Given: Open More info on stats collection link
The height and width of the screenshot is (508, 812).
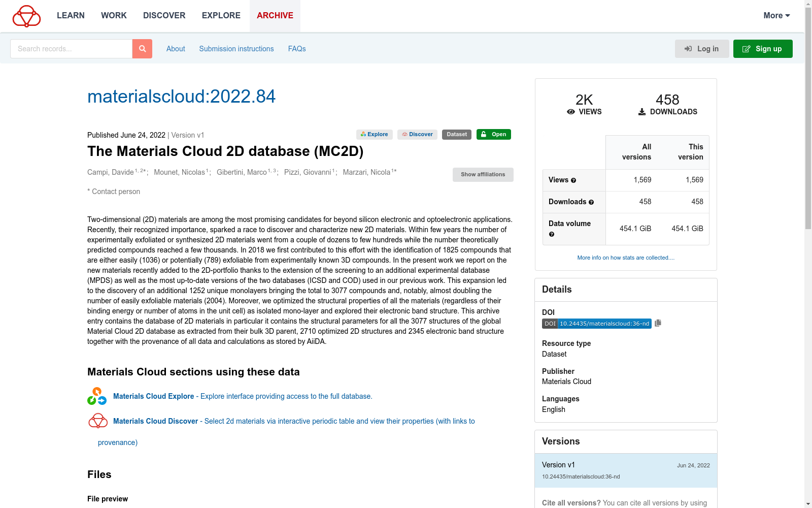Looking at the screenshot, I should coord(626,258).
